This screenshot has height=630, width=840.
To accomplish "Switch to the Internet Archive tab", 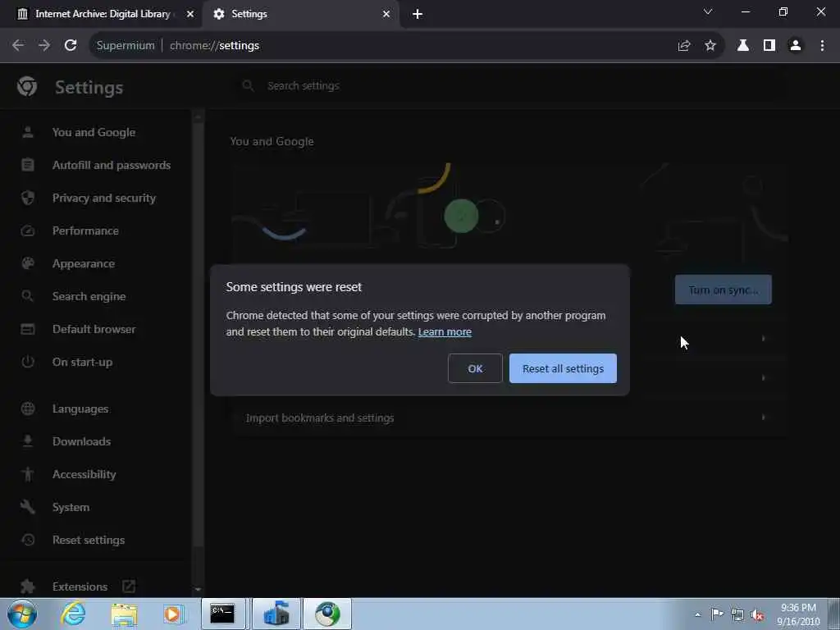I will 102,14.
